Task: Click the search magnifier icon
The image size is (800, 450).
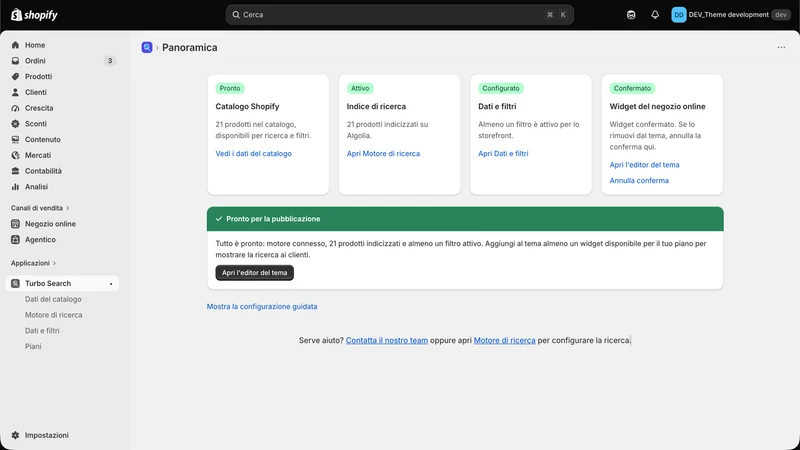Action: click(236, 15)
